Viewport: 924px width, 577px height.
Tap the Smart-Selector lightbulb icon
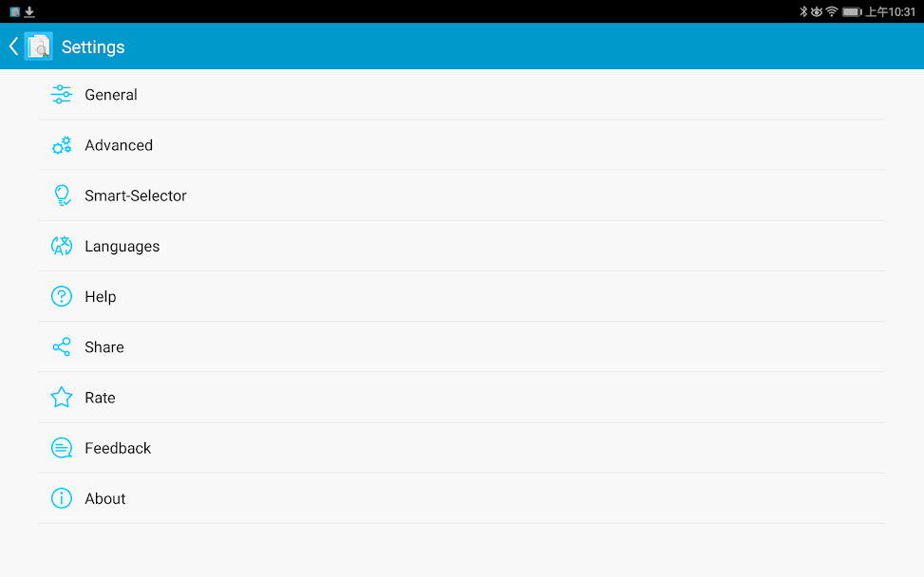click(62, 195)
